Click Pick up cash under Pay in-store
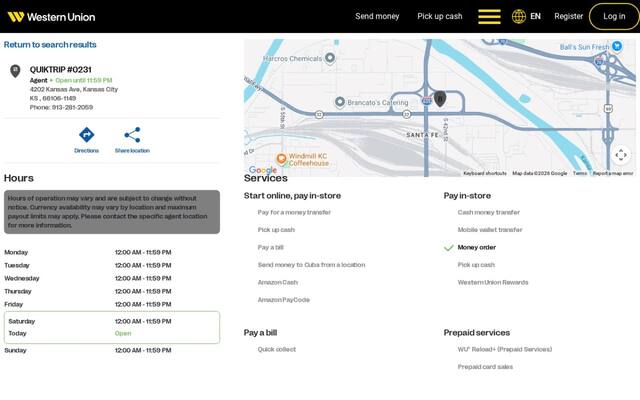This screenshot has width=640, height=400. pyautogui.click(x=476, y=265)
